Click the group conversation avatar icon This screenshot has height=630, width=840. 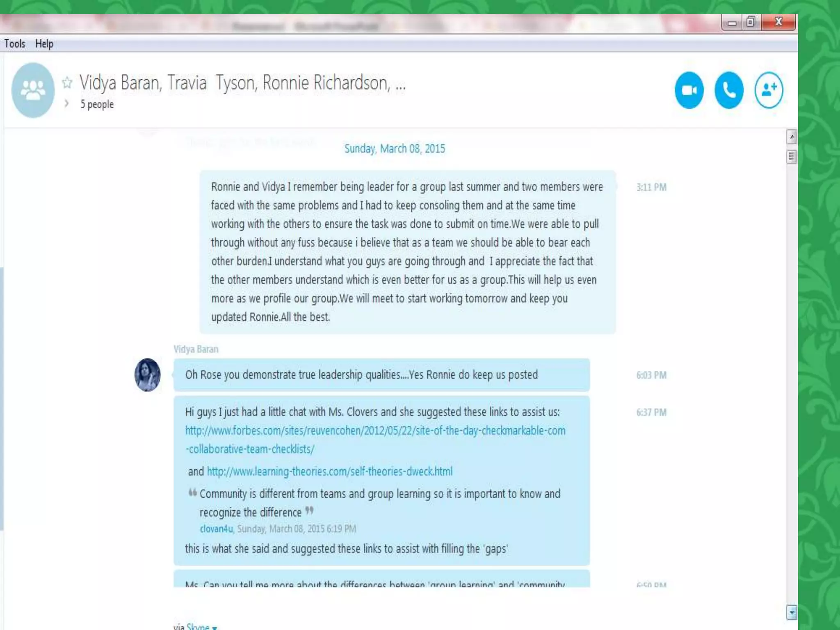[x=33, y=90]
